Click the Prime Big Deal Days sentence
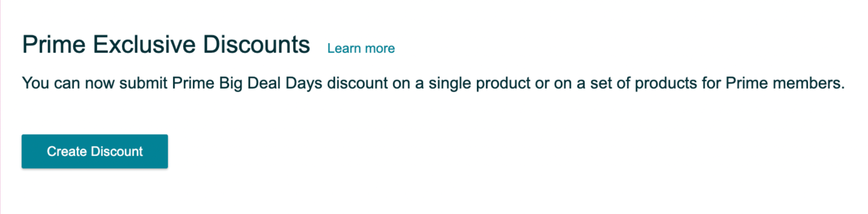Screen dimensions: 868x214 (x=433, y=83)
